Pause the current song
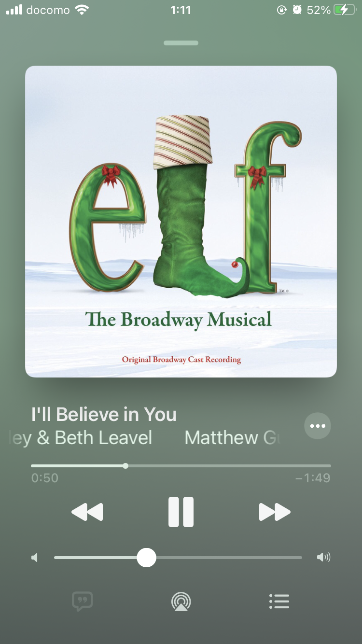Viewport: 362px width, 644px height. point(181,512)
